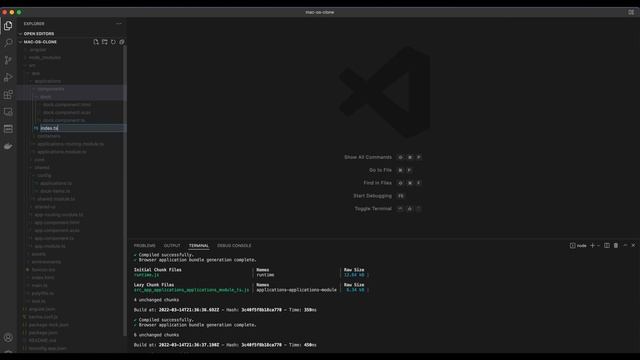Click the new file name input field
Image resolution: width=640 pixels, height=360 pixels.
coord(83,128)
